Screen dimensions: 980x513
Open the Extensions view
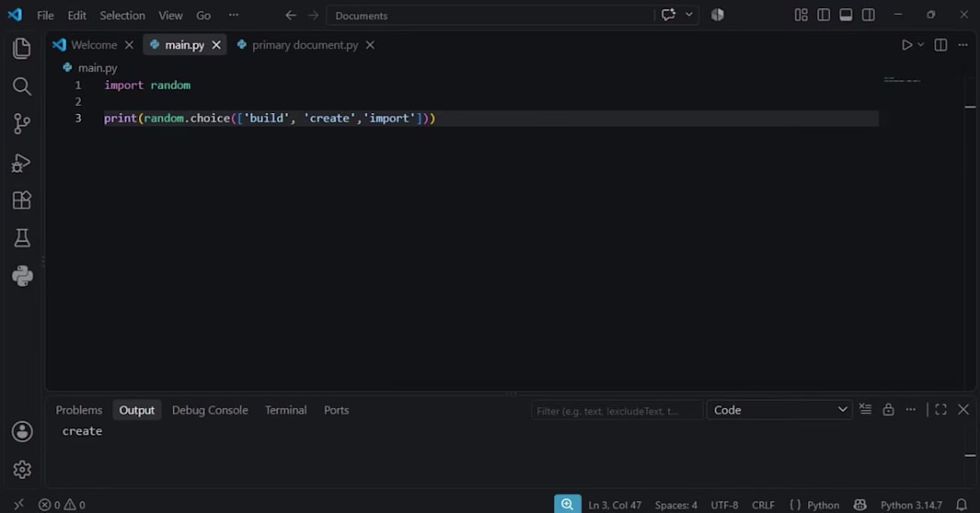[22, 200]
